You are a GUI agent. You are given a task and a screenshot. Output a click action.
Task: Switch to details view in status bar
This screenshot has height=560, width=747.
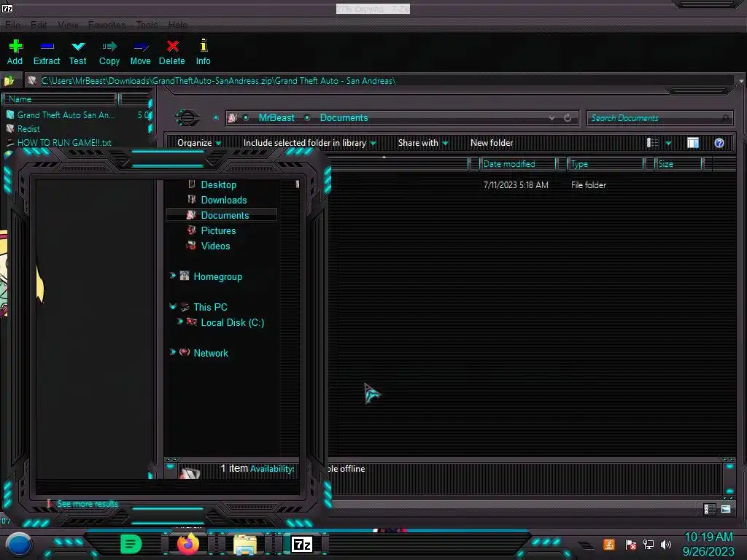709,509
